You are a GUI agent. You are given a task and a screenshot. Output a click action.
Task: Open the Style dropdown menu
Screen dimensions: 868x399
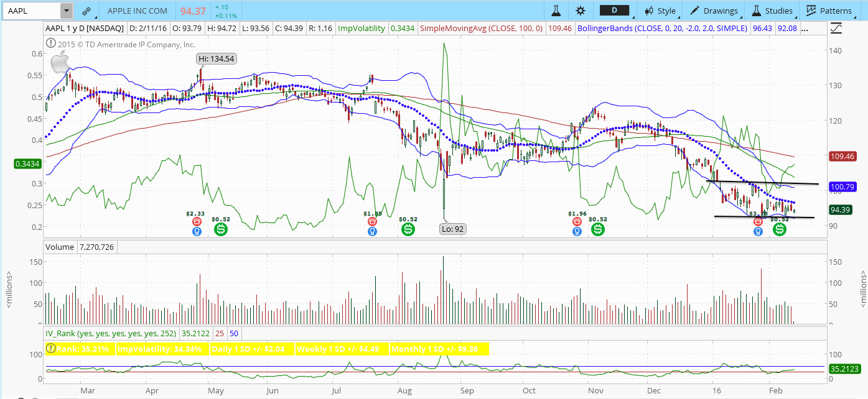660,11
